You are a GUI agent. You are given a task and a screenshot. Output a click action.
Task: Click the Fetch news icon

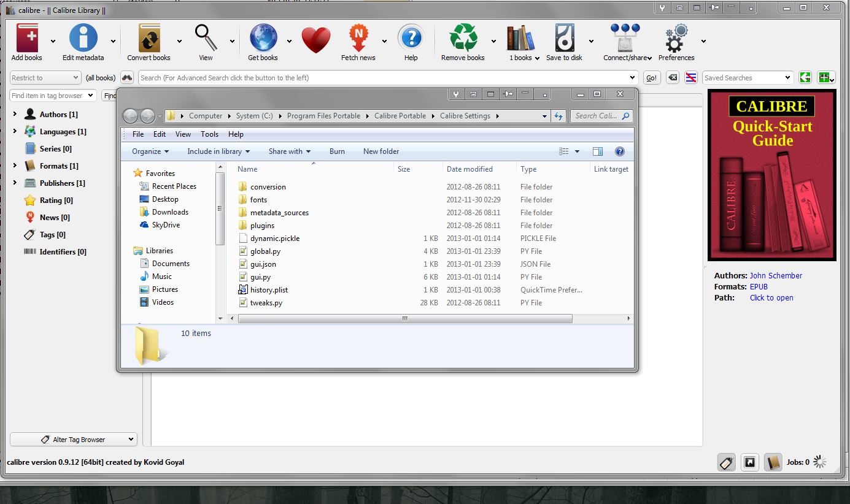point(358,38)
